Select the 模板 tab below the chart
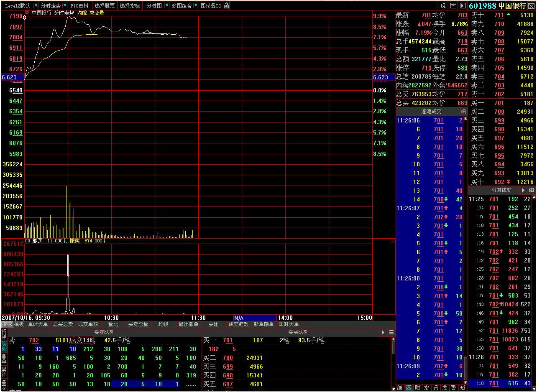Viewport: 537px width, 392px height. (19, 324)
